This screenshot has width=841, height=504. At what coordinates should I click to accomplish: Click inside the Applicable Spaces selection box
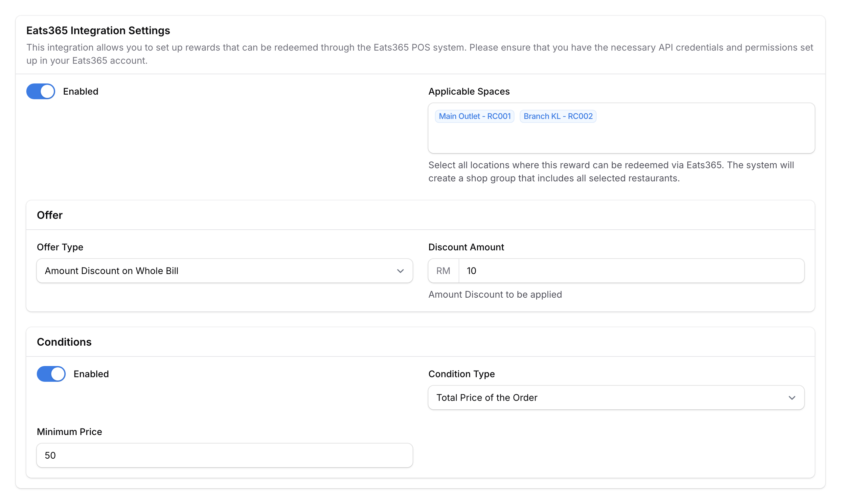click(x=621, y=128)
